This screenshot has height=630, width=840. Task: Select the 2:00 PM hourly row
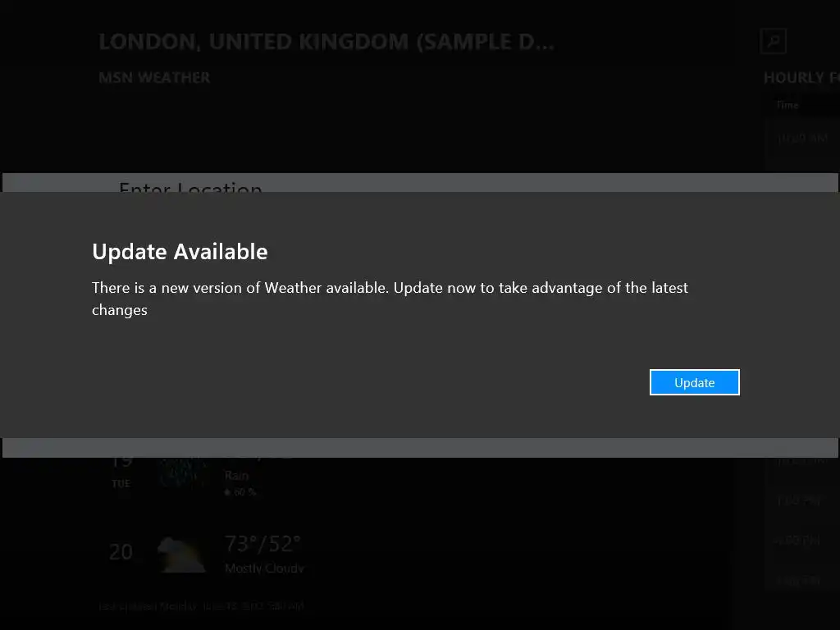tap(802, 541)
